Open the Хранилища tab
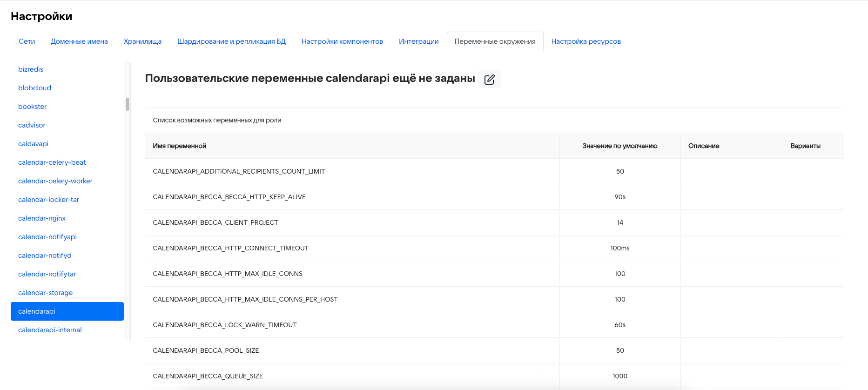Viewport: 868px width, 390px height. click(143, 41)
